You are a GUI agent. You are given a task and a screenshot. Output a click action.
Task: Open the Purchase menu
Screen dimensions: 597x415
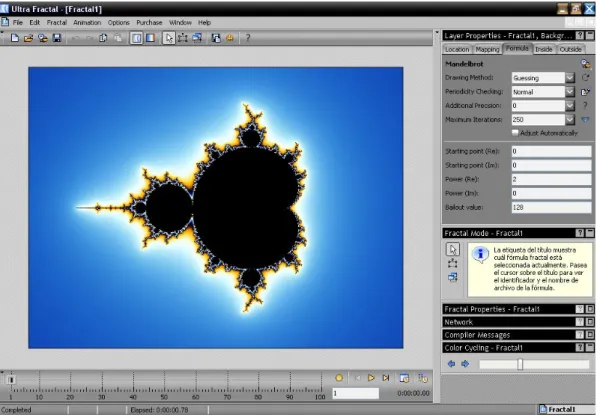point(149,22)
